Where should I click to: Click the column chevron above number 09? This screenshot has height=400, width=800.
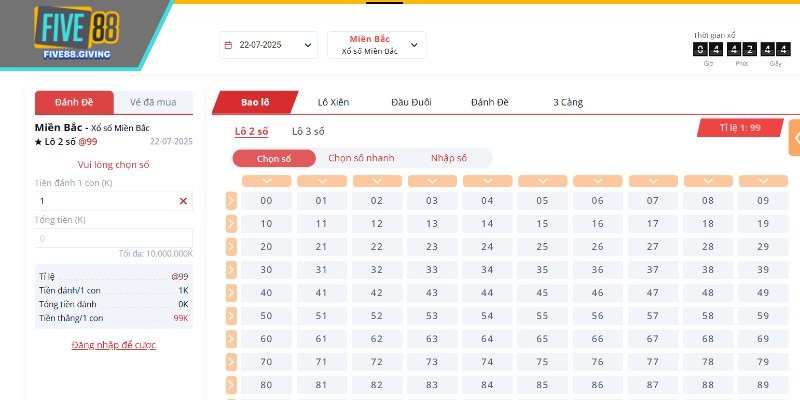pos(762,181)
